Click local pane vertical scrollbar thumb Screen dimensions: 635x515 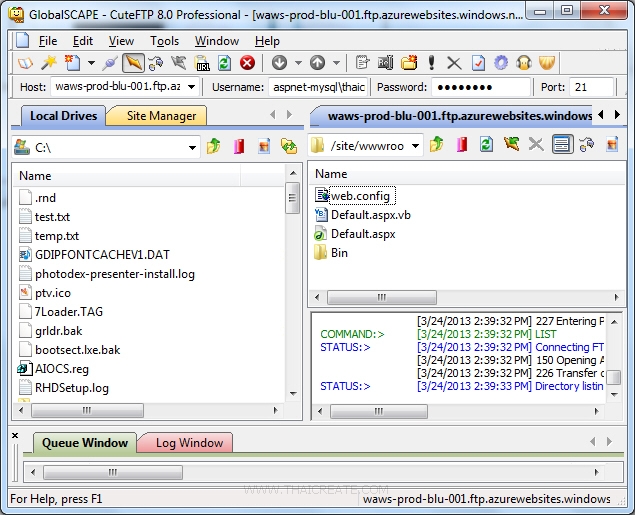pyautogui.click(x=292, y=198)
